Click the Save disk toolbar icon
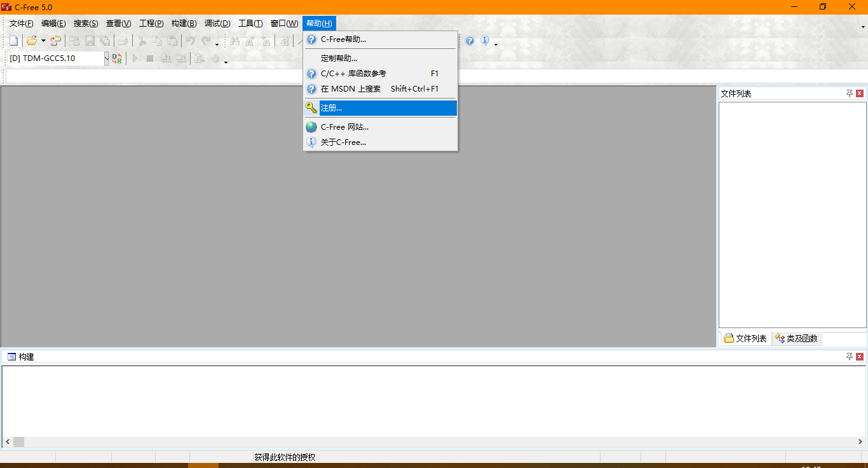Image resolution: width=868 pixels, height=468 pixels. pyautogui.click(x=90, y=41)
